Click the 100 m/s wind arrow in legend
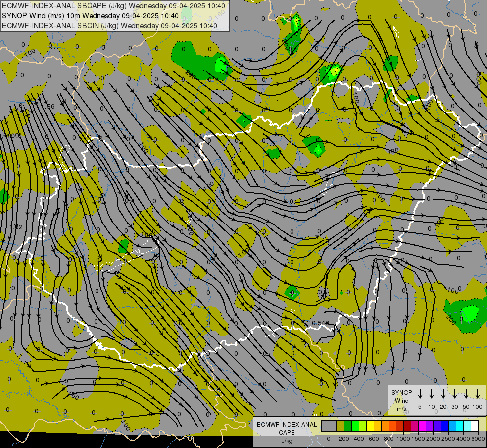Image resolution: width=487 pixels, height=448 pixels. [478, 393]
